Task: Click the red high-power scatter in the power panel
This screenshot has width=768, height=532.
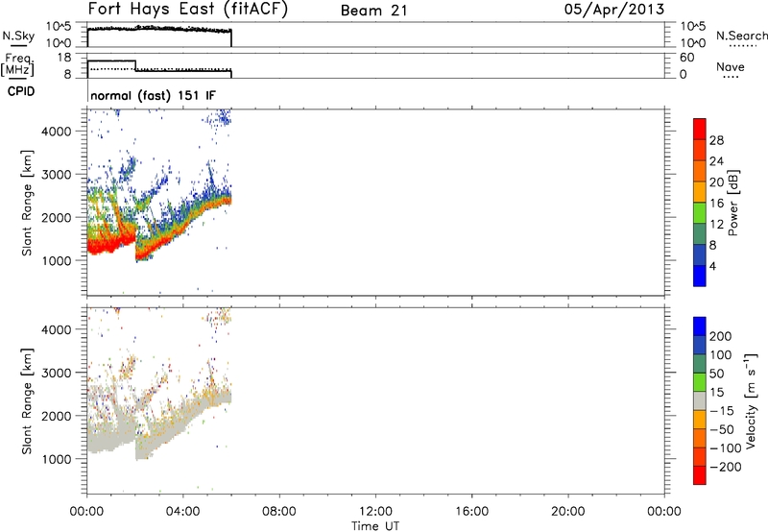Action: pyautogui.click(x=110, y=243)
